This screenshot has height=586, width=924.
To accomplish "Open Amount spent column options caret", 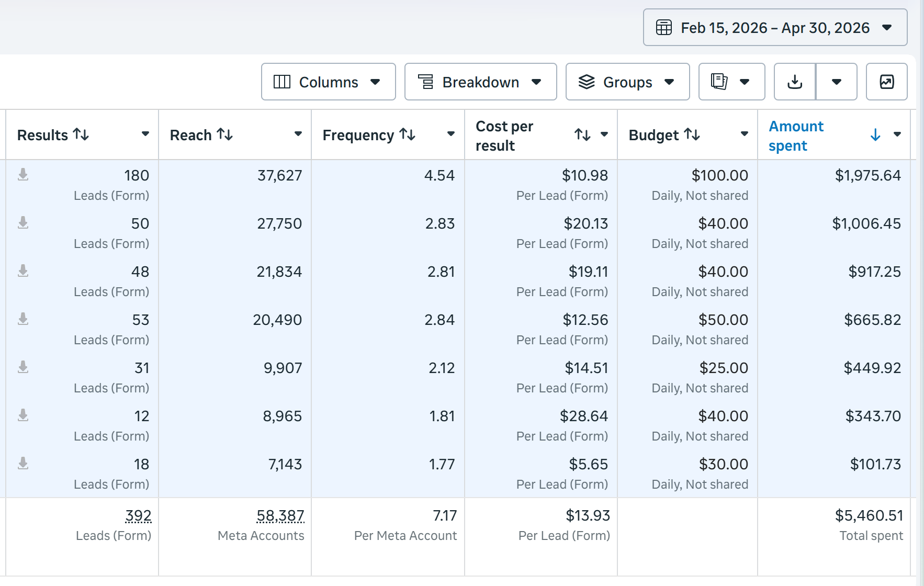I will pos(897,134).
